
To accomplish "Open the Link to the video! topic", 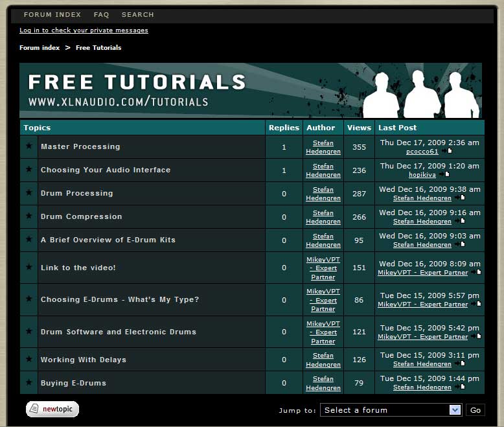I will [x=78, y=268].
